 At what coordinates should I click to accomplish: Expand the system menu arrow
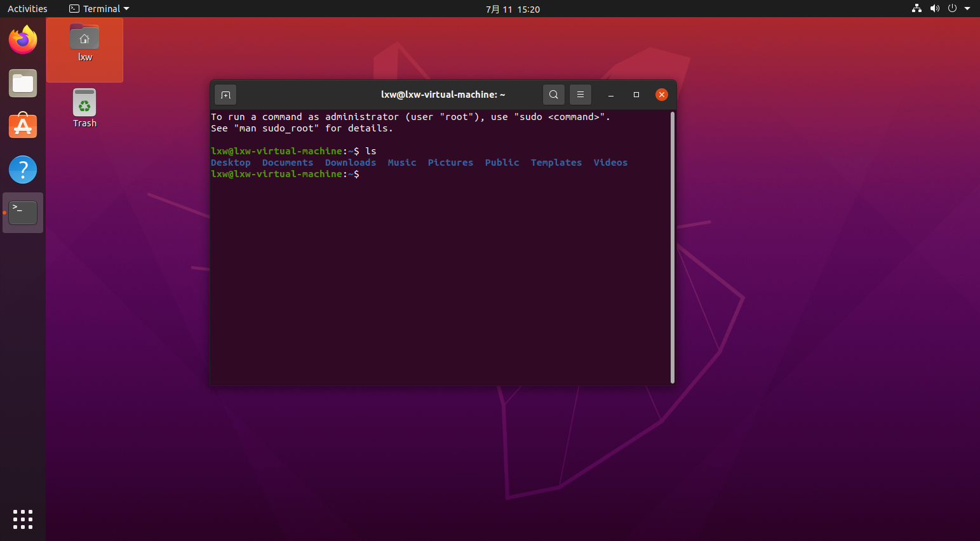tap(967, 9)
